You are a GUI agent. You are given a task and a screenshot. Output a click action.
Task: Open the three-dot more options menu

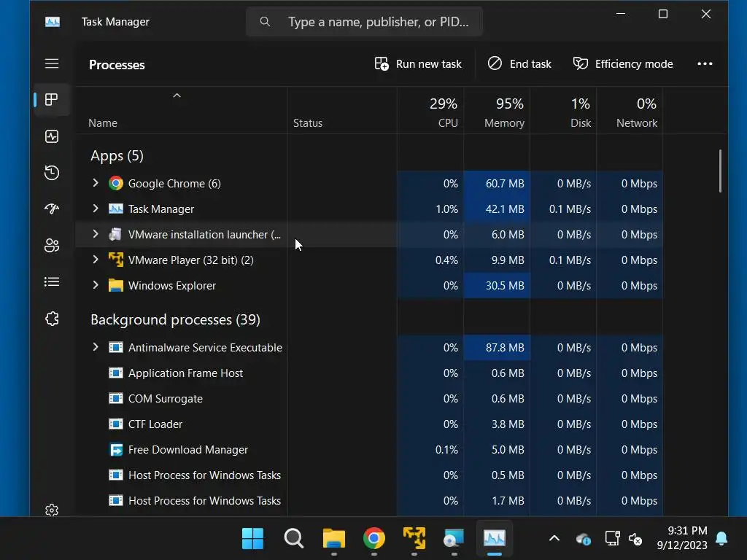coord(705,64)
